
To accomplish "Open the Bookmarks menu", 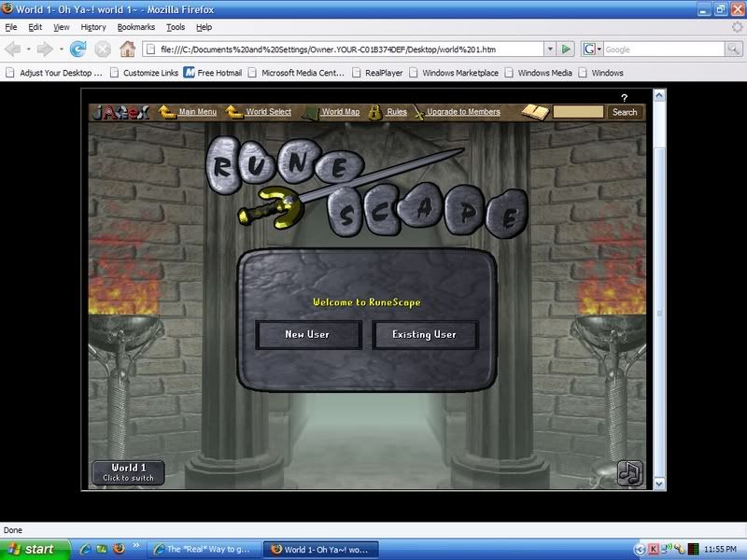I will (136, 27).
